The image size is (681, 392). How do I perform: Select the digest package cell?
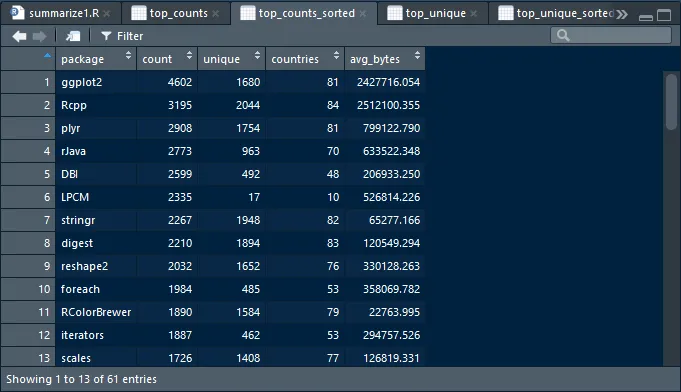point(96,243)
